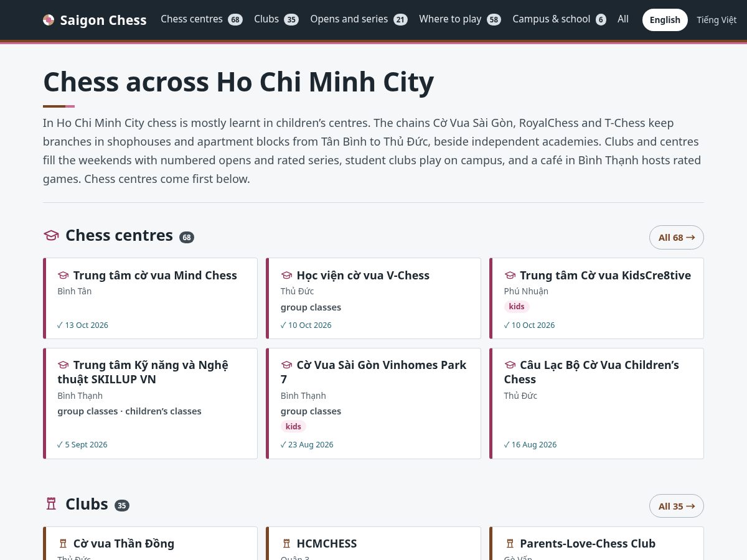Click the 16 Aug 2026 verified date
This screenshot has width=747, height=560.
coord(530,444)
